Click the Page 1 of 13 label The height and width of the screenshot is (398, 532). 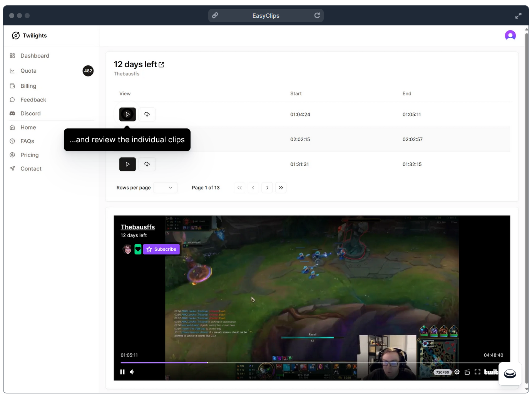(206, 188)
